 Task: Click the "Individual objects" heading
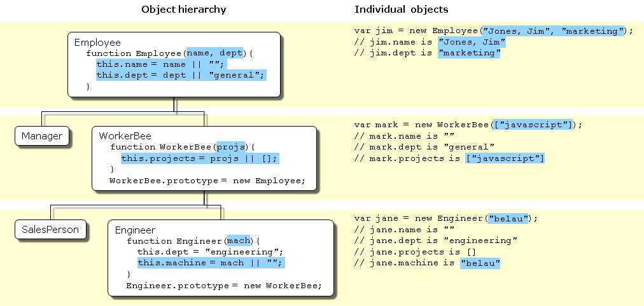pyautogui.click(x=401, y=10)
